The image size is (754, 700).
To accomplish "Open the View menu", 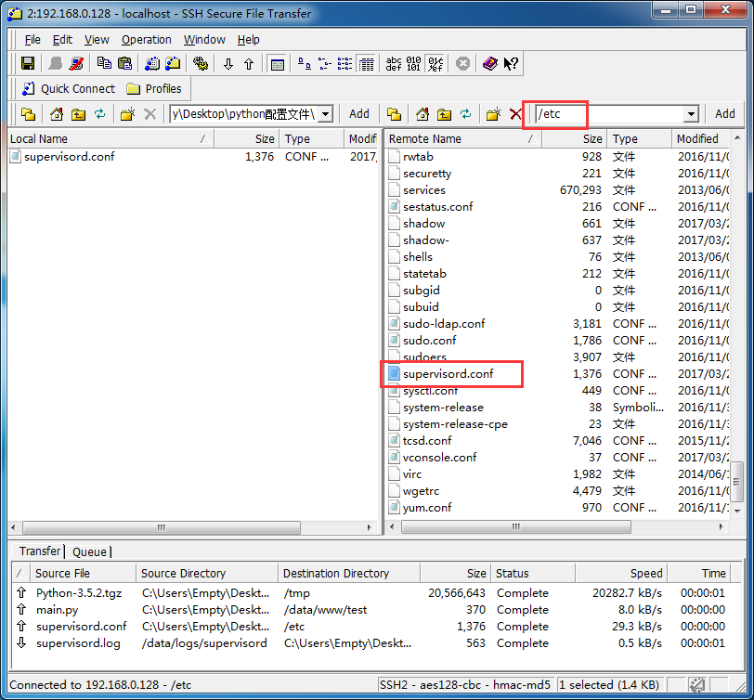I will [97, 39].
